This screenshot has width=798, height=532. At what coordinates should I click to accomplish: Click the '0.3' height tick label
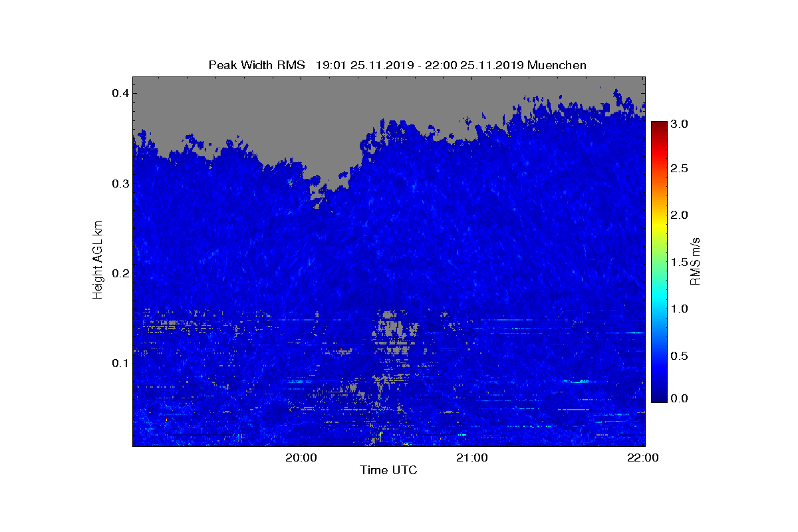pyautogui.click(x=120, y=183)
